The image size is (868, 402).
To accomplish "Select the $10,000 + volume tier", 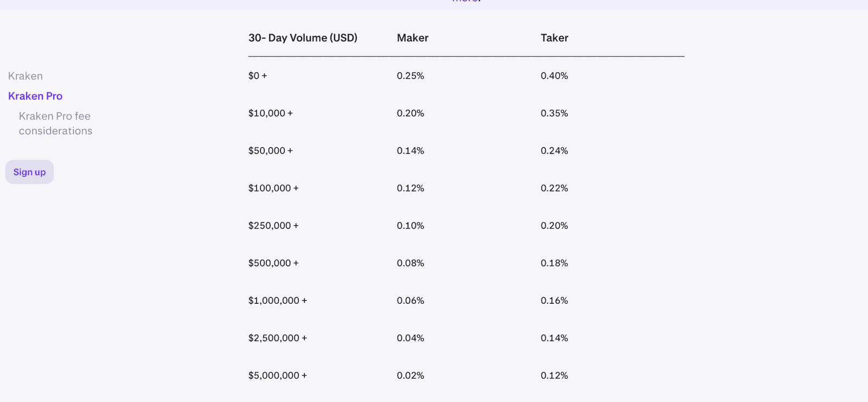I will pos(270,113).
